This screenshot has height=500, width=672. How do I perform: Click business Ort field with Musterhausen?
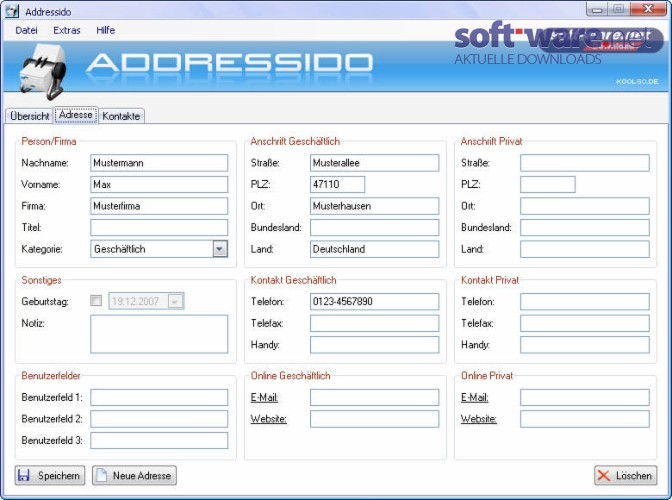(x=375, y=206)
